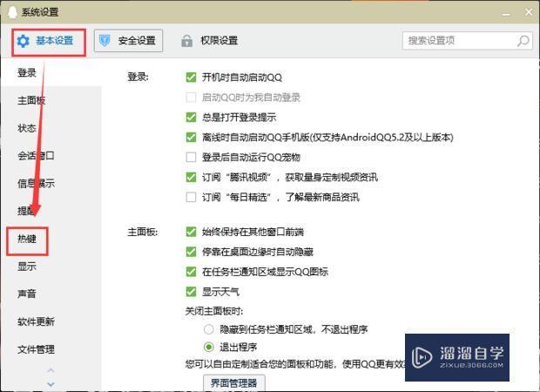Close the 系统设置 window

click(x=529, y=12)
